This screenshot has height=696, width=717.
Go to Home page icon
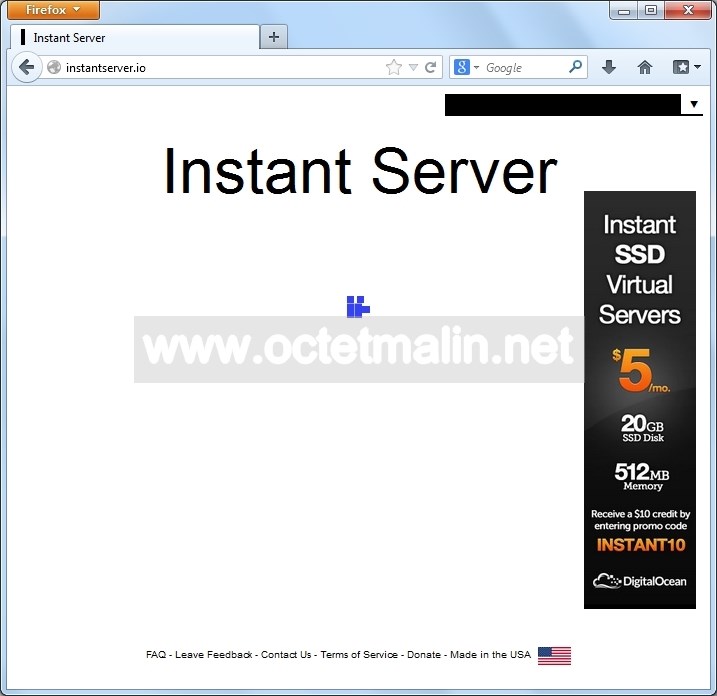(x=645, y=67)
